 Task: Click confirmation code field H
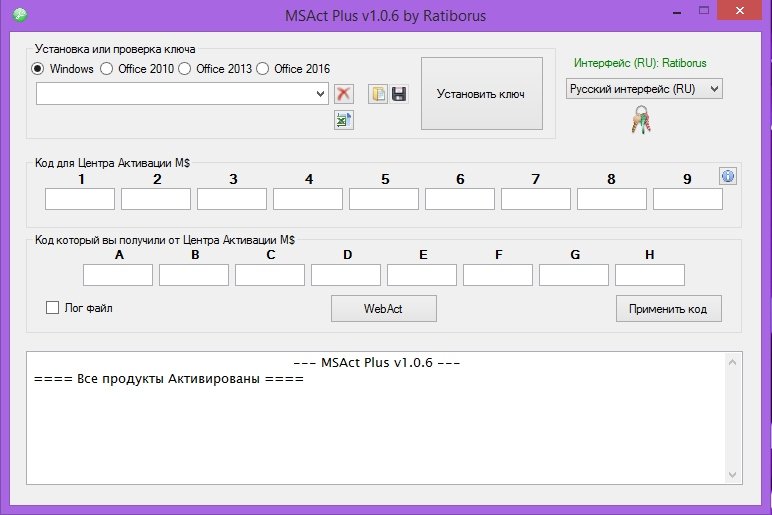click(650, 275)
